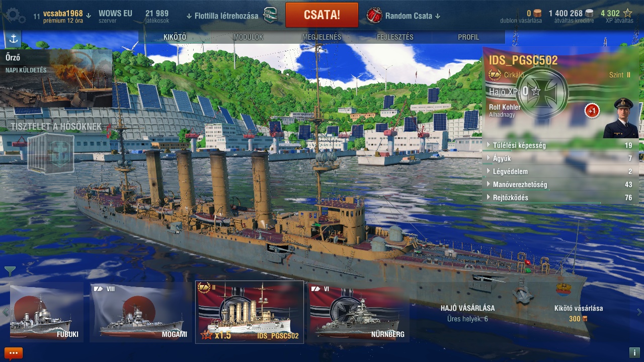This screenshot has width=644, height=362.
Task: Click the gold doubloon coin icon
Action: [x=538, y=14]
